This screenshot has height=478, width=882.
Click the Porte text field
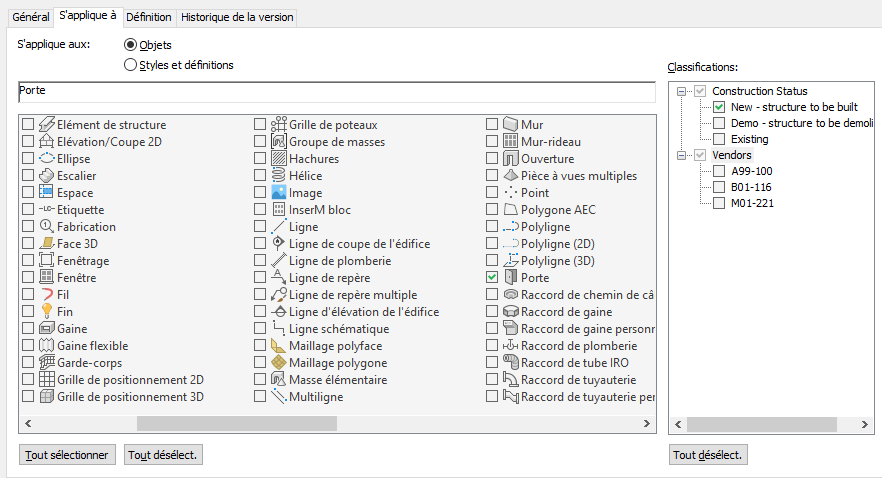(335, 91)
